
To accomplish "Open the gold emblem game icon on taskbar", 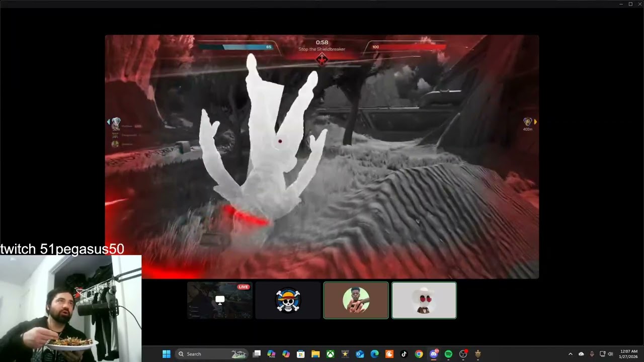I will [478, 354].
